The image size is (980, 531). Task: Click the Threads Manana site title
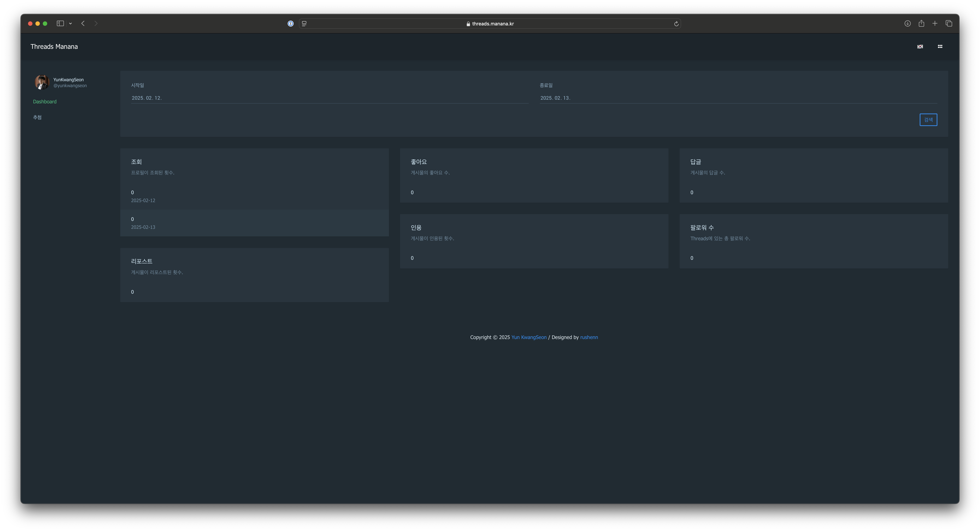pyautogui.click(x=54, y=47)
